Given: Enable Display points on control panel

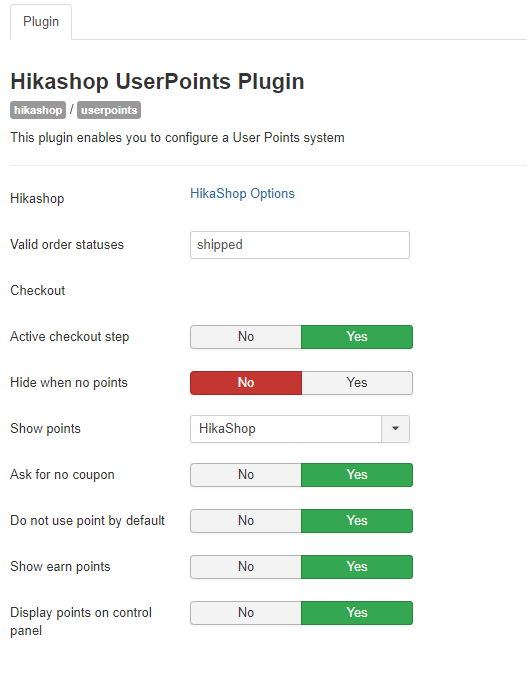Looking at the screenshot, I should 357,613.
